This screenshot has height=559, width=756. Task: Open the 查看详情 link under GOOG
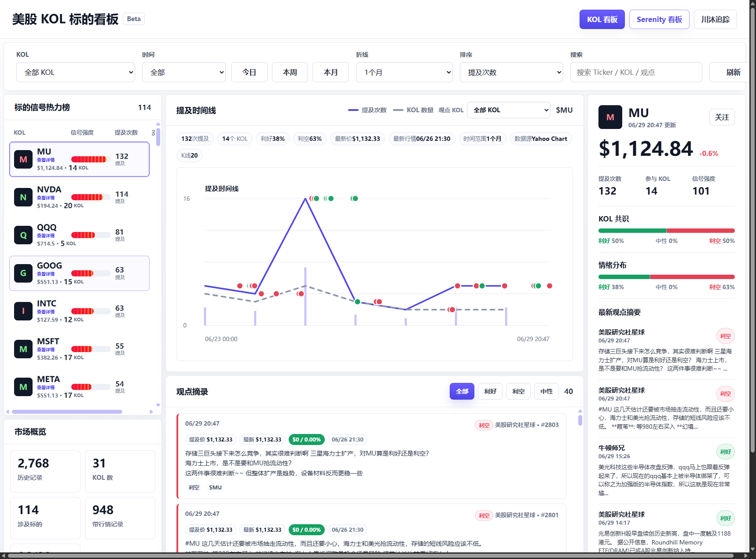46,274
